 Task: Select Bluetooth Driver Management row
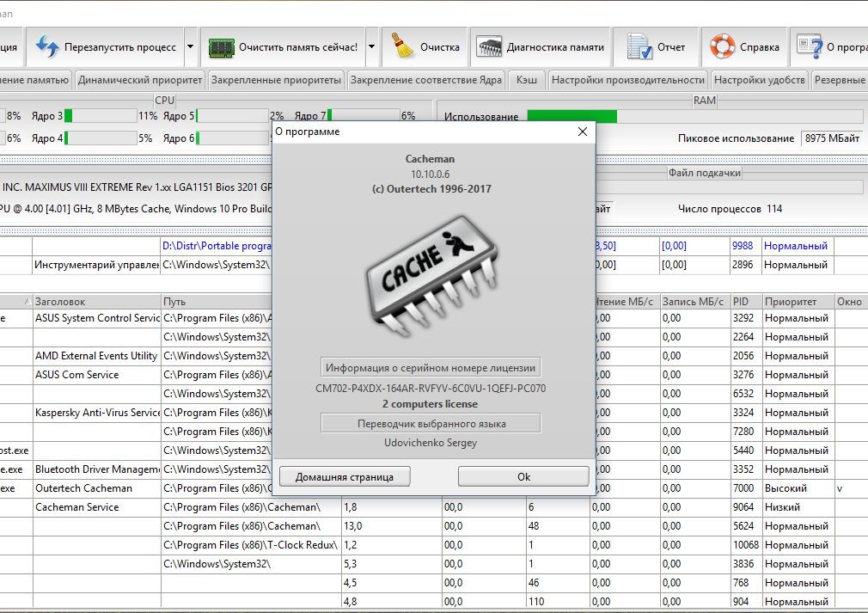pos(97,469)
